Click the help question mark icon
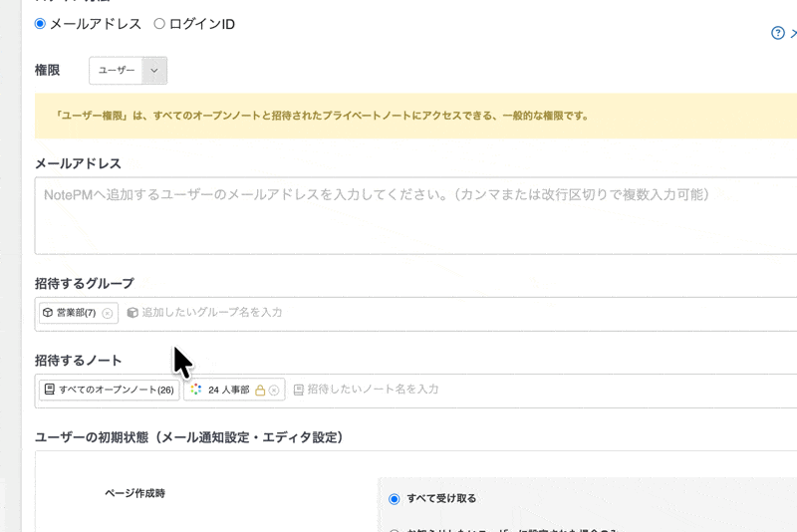The height and width of the screenshot is (532, 797). (x=778, y=33)
